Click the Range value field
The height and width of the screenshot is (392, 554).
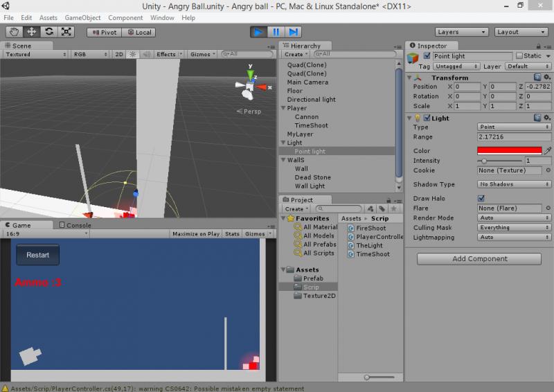tap(514, 137)
